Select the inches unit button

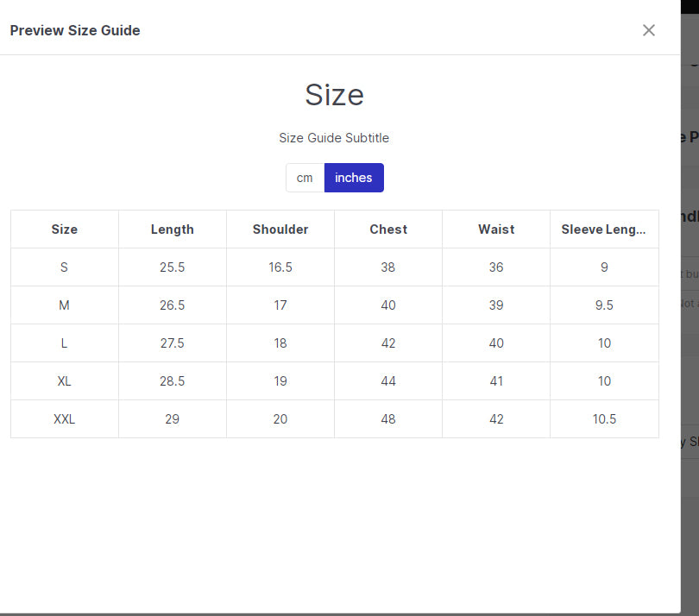click(x=354, y=178)
